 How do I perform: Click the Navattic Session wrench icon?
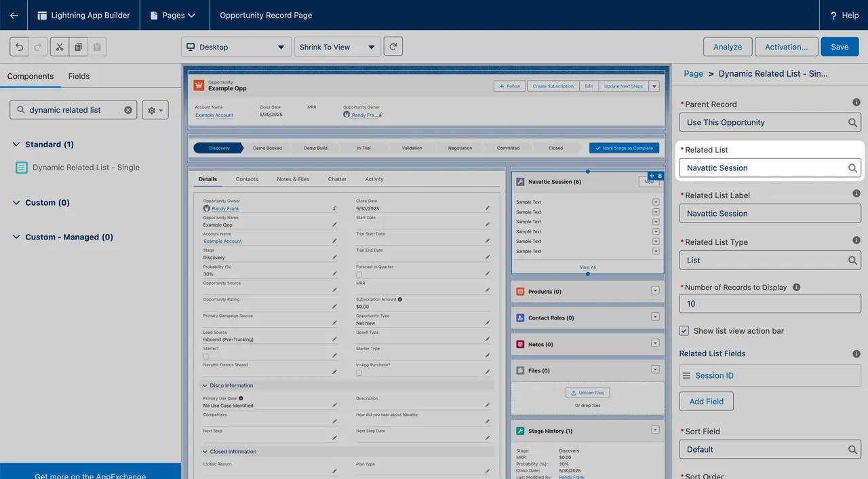[x=520, y=182]
